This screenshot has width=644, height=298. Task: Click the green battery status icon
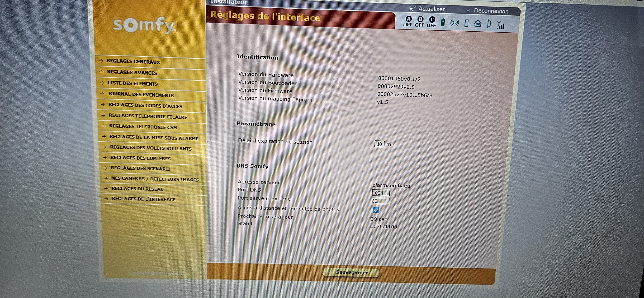(443, 22)
